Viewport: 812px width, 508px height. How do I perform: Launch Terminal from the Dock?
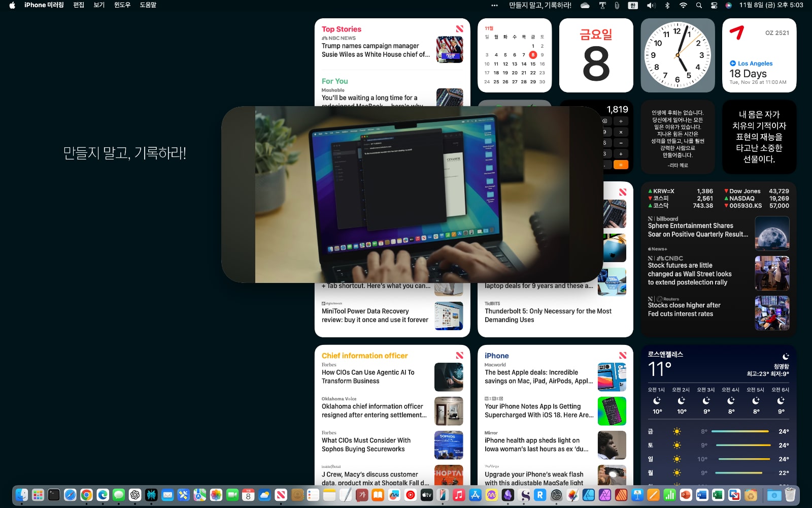tap(54, 495)
